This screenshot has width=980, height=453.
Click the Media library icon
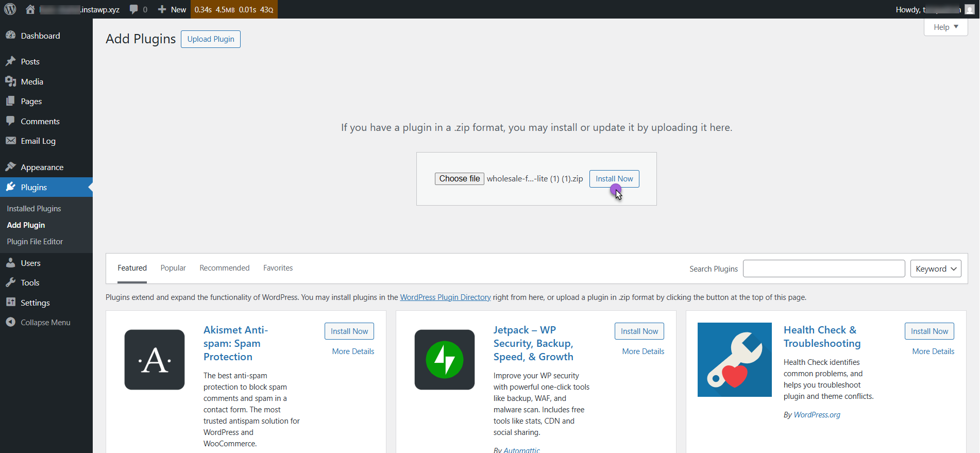point(11,81)
